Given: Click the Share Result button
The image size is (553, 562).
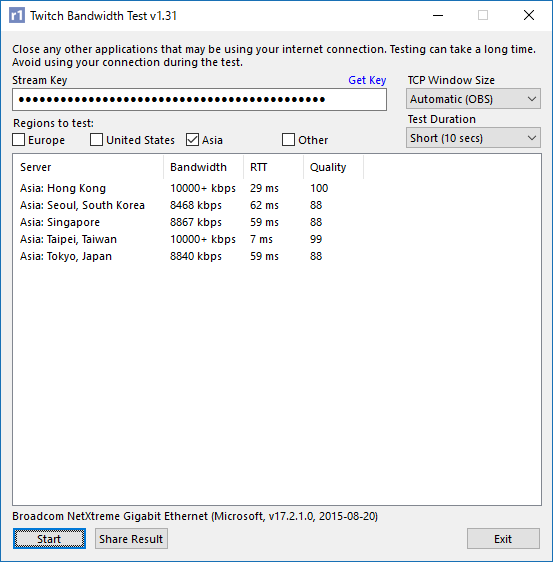Looking at the screenshot, I should (131, 538).
